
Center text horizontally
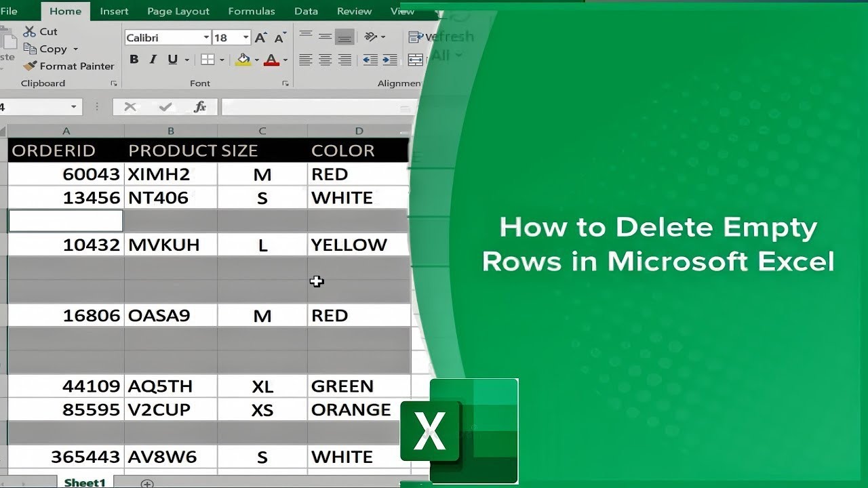pos(325,60)
